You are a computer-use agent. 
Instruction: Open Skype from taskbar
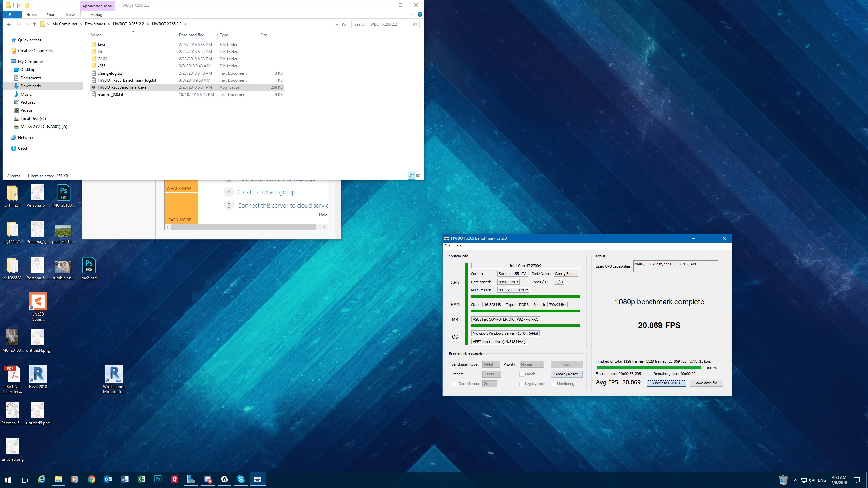click(x=241, y=480)
